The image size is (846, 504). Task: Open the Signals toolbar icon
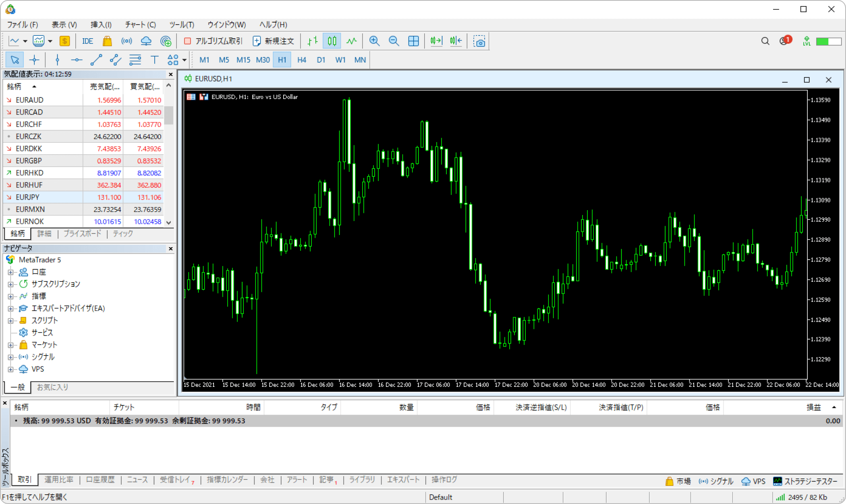pyautogui.click(x=126, y=41)
